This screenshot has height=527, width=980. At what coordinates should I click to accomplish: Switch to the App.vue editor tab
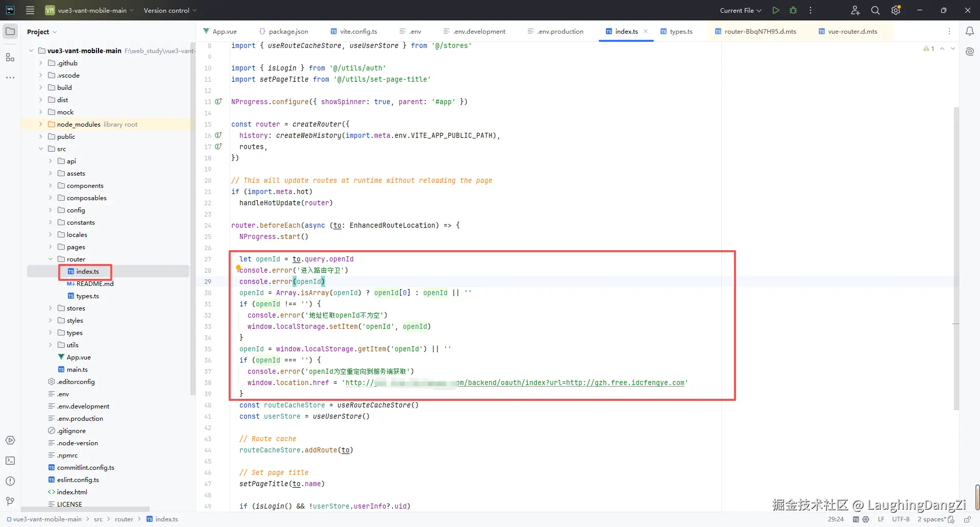tap(220, 31)
